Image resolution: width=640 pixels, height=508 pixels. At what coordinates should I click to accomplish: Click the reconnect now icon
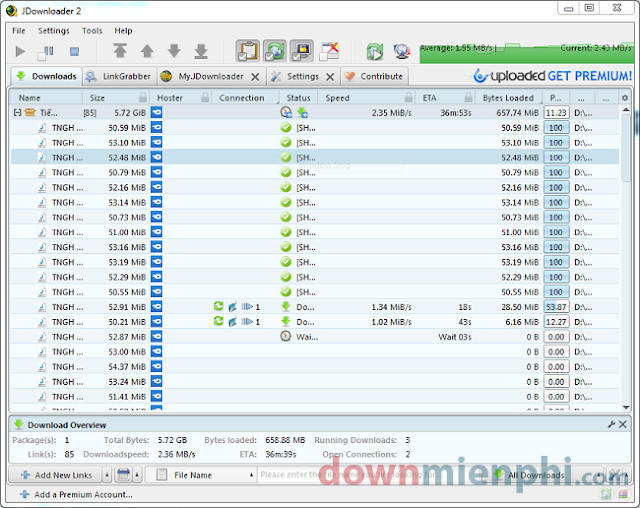tap(375, 51)
